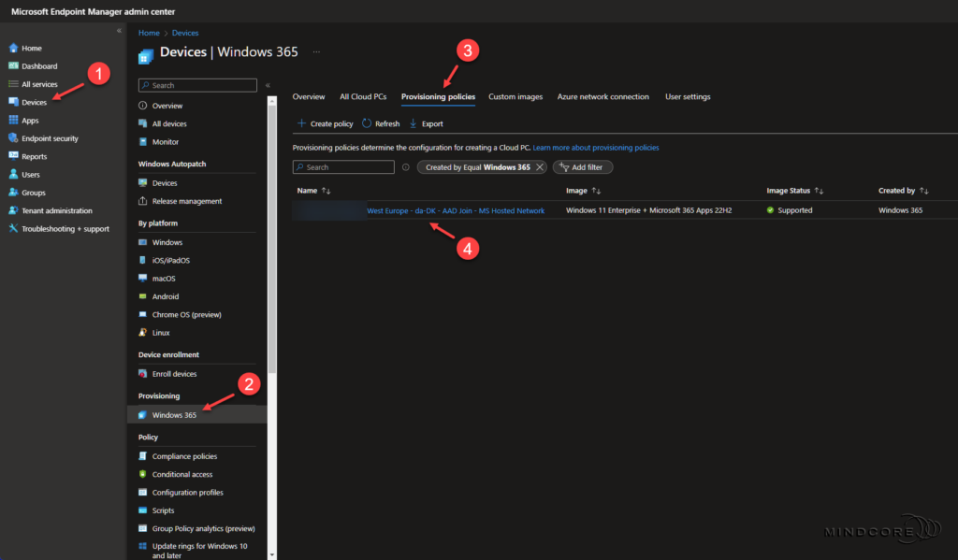The image size is (958, 560).
Task: Collapse the main left navigation pane
Action: coord(119,29)
